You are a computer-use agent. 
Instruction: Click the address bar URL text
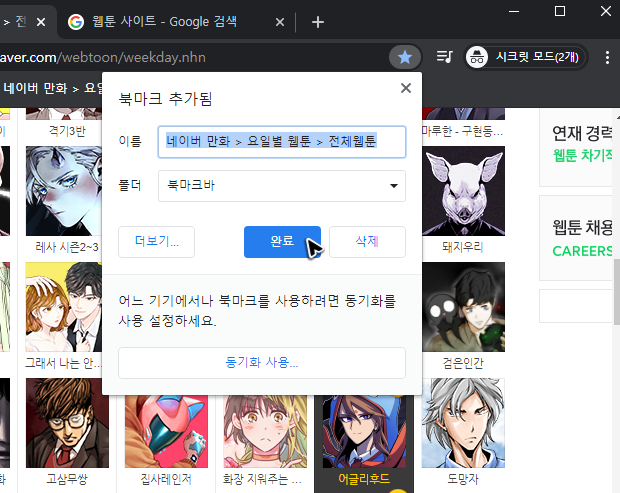[x=103, y=58]
